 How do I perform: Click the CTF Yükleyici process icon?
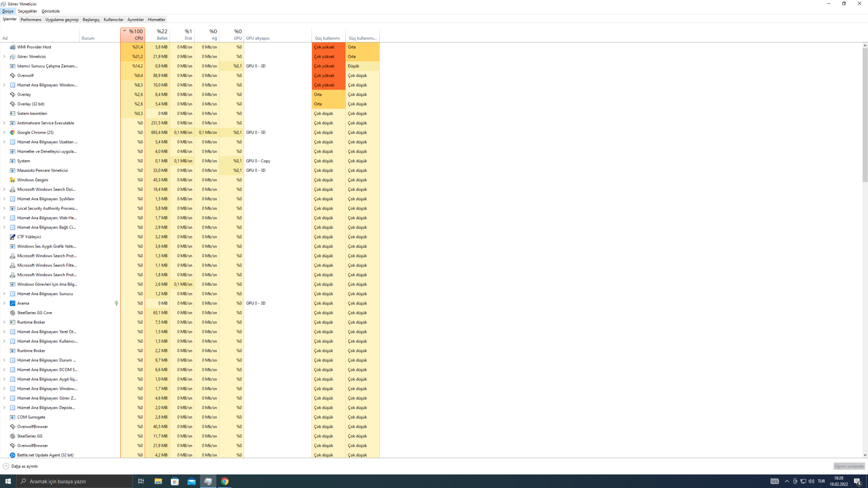pyautogui.click(x=13, y=237)
